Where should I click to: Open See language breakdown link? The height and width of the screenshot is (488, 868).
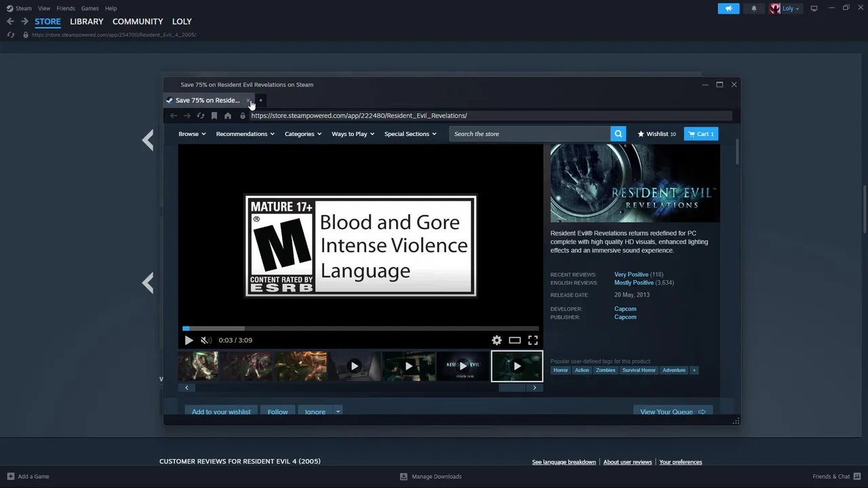564,462
